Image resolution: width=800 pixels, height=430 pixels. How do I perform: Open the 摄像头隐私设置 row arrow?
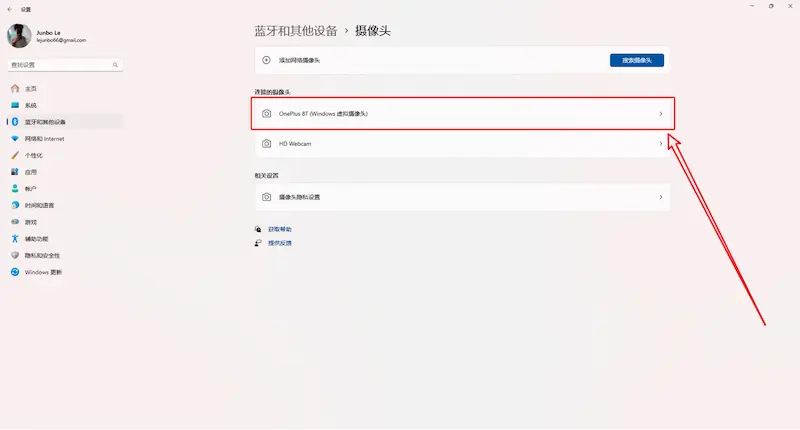point(660,197)
